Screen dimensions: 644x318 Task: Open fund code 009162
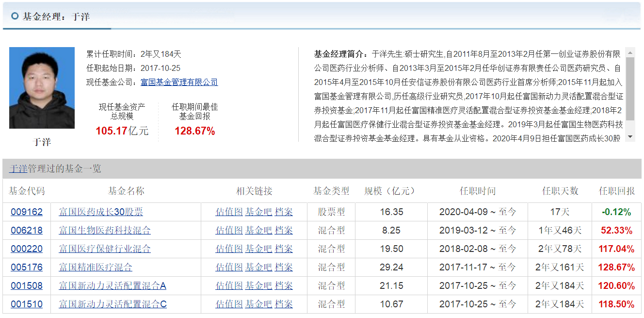[27, 212]
